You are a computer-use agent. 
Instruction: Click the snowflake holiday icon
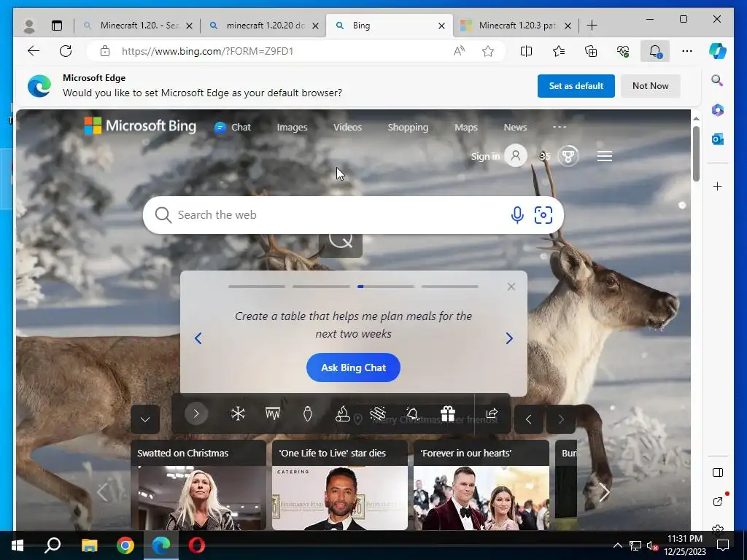click(238, 413)
